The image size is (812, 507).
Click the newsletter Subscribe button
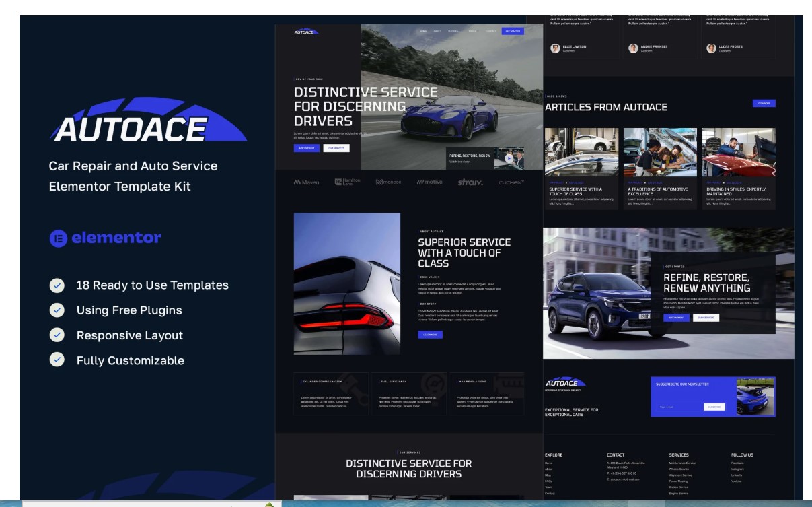(714, 407)
